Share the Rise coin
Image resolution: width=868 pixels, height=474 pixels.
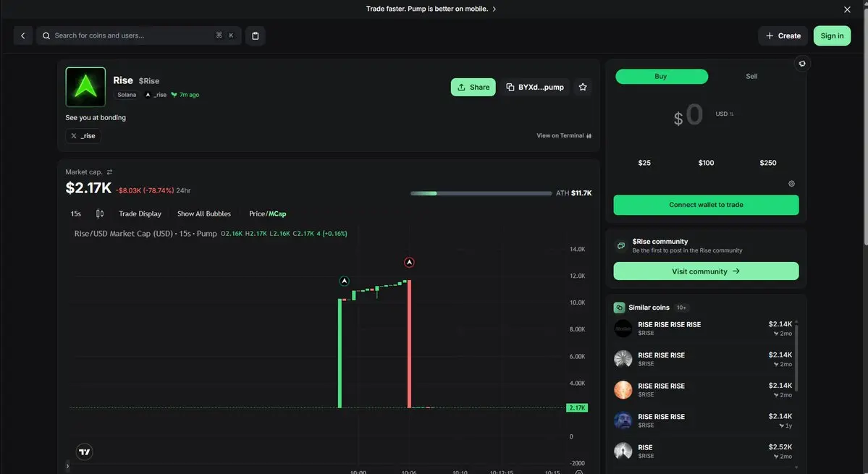473,87
